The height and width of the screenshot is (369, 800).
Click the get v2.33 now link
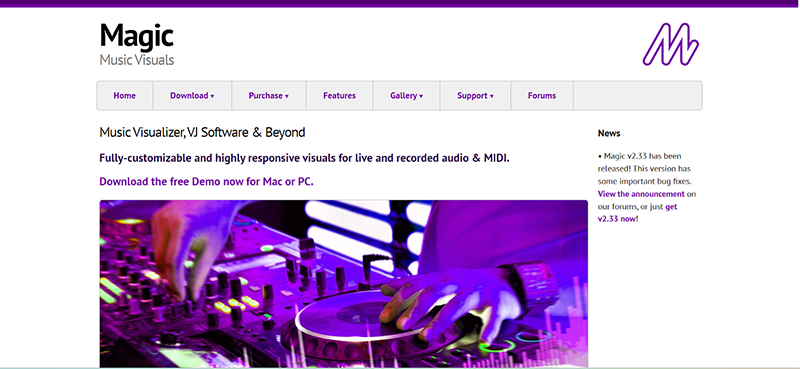coord(637,213)
